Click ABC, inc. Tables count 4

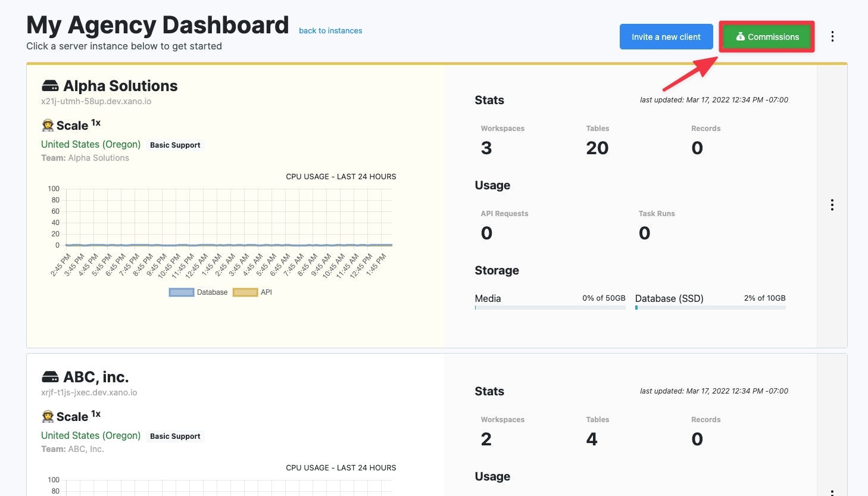592,439
